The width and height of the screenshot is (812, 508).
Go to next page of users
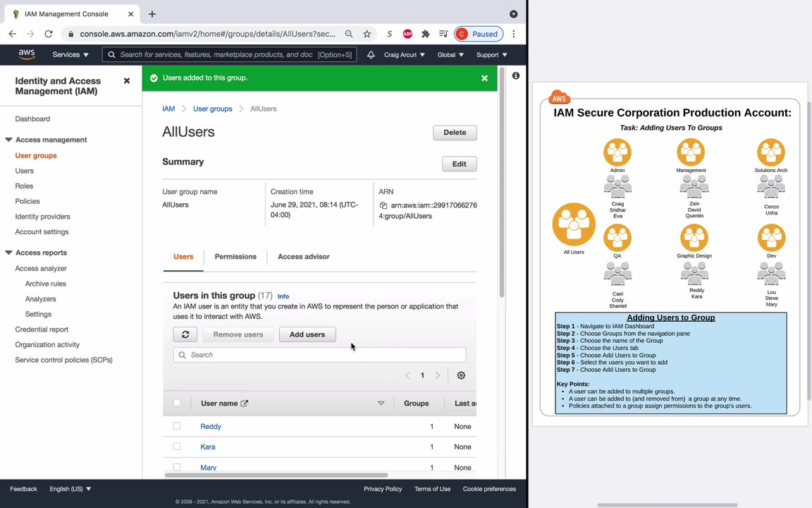(438, 375)
